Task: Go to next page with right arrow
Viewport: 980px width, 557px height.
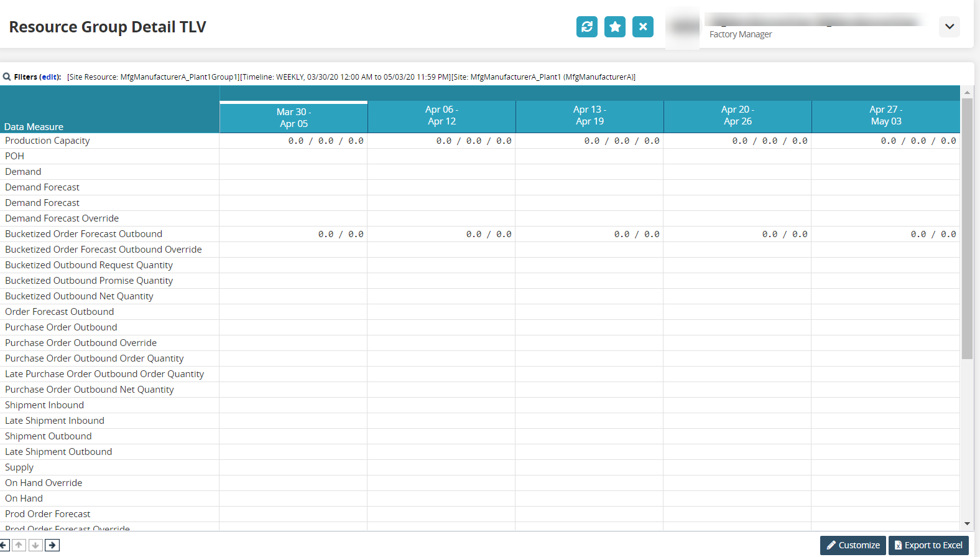Action: tap(52, 545)
